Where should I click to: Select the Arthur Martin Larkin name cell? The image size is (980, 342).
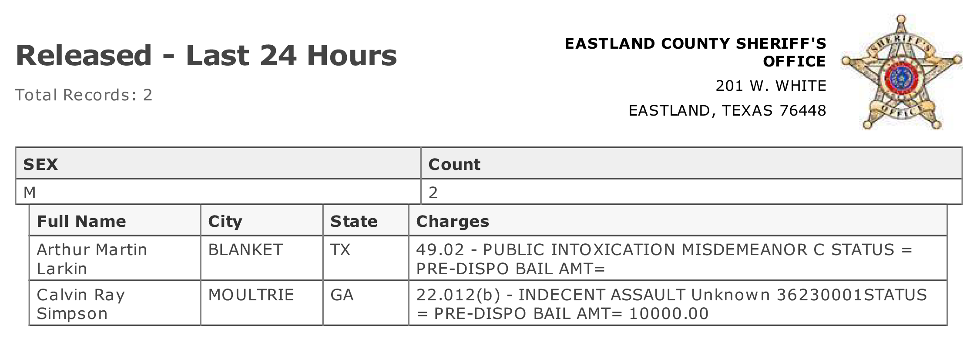coord(115,259)
